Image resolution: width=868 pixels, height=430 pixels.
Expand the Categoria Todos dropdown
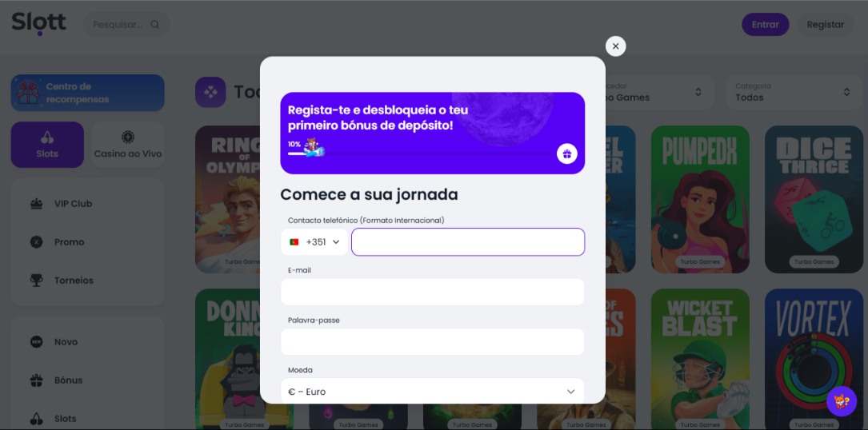[x=794, y=92]
